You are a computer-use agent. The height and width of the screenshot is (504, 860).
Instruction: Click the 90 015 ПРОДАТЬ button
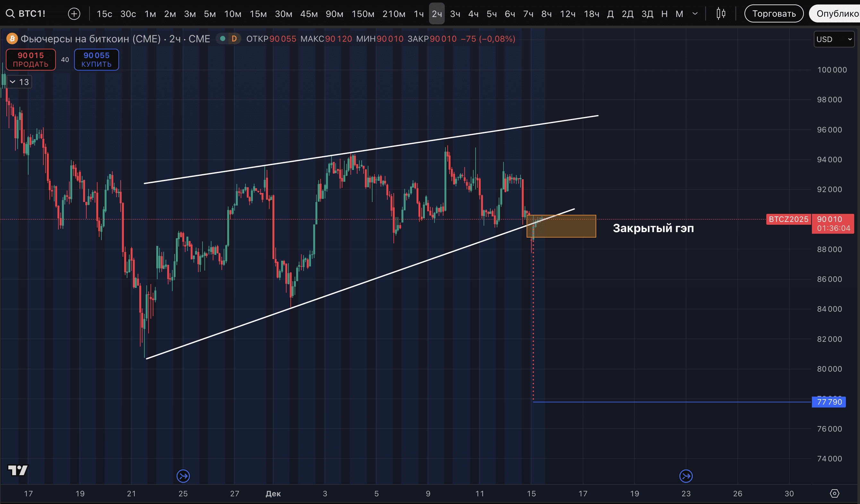[x=31, y=59]
